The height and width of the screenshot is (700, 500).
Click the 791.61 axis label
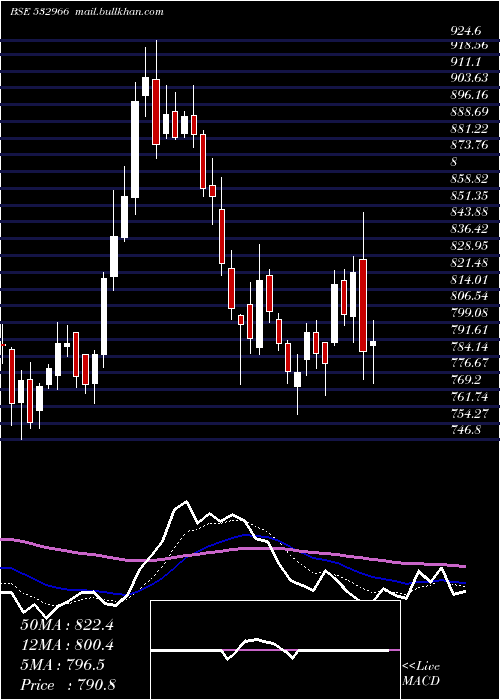469,329
